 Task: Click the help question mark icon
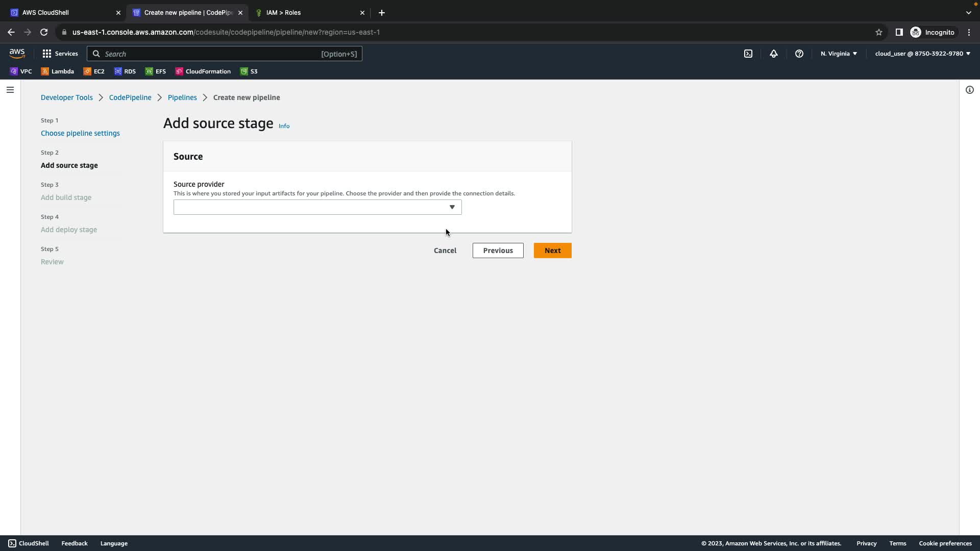point(799,54)
